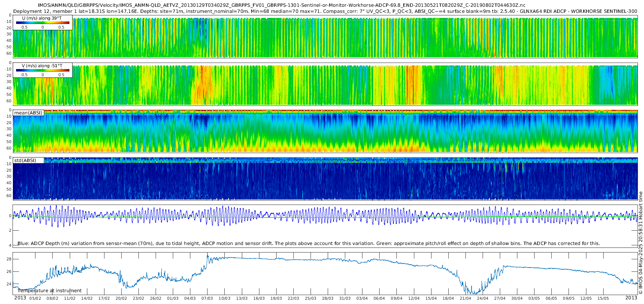Screen dimensions: 644x304
Task: Select the 15/05 date tick label
Action: (x=603, y=298)
